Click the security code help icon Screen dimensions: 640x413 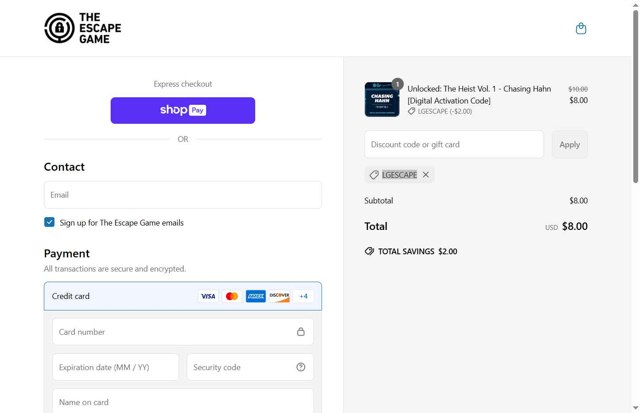point(301,367)
